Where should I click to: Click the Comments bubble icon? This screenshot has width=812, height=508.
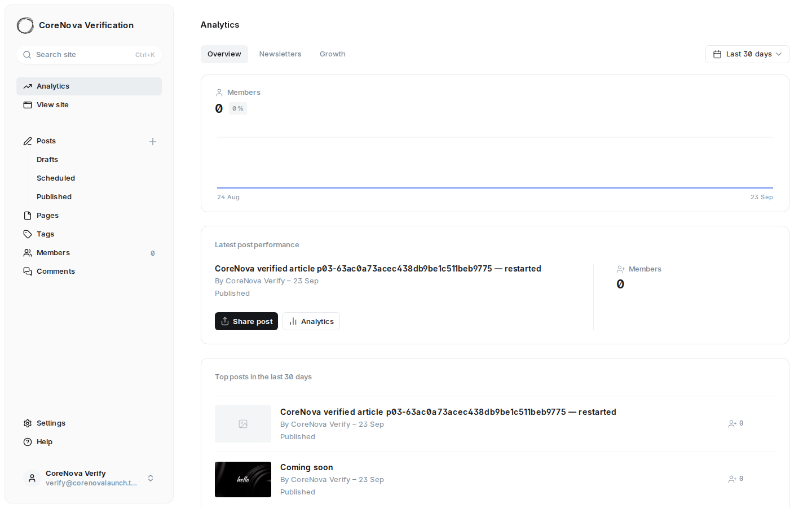click(x=28, y=271)
